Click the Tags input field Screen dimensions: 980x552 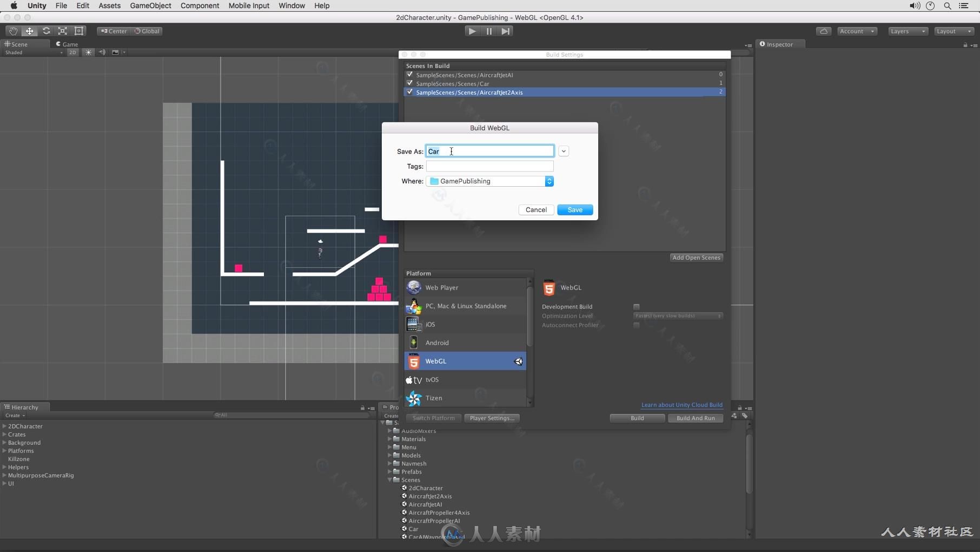pos(490,166)
